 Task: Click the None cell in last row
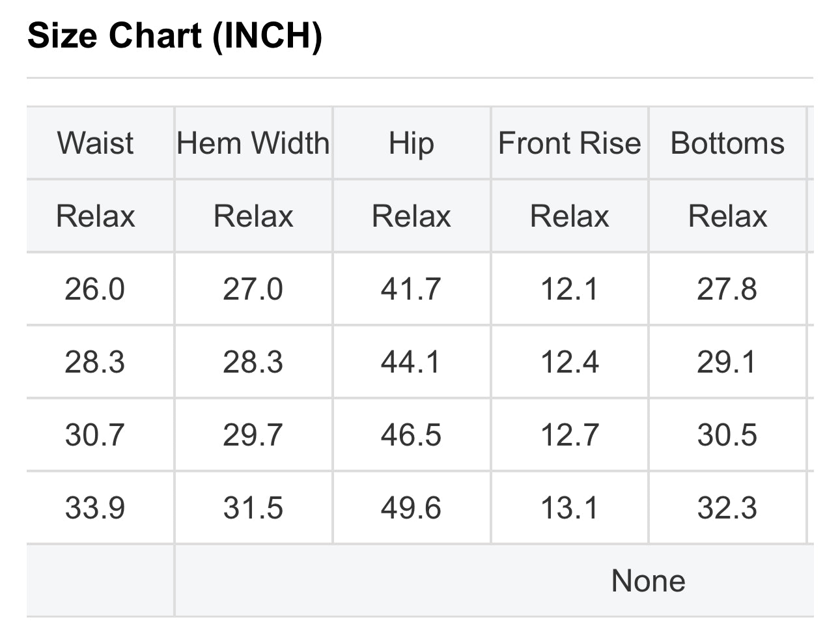pos(648,581)
